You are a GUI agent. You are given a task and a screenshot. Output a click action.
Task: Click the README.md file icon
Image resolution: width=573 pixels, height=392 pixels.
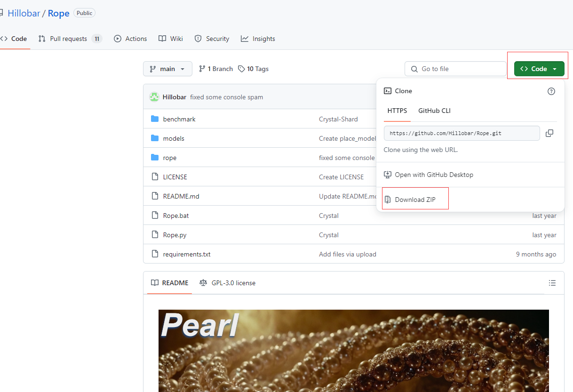(x=155, y=196)
